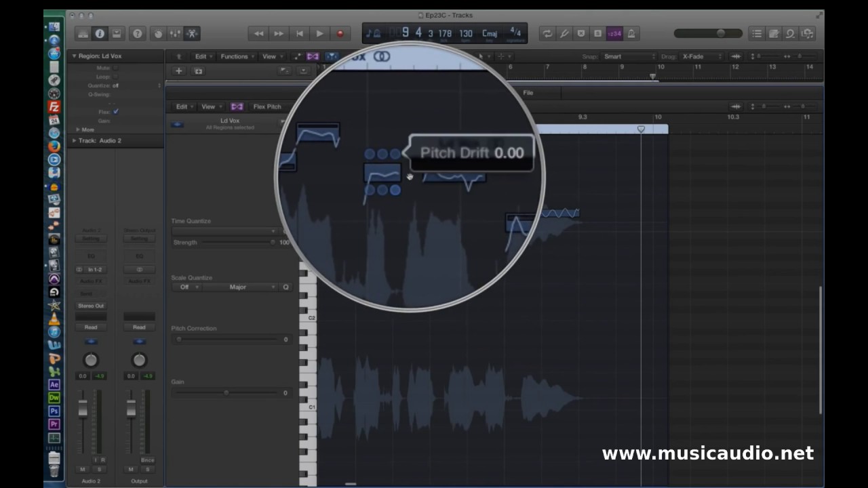Toggle Cycle mode button
Screen dimensions: 868x488
pos(548,33)
